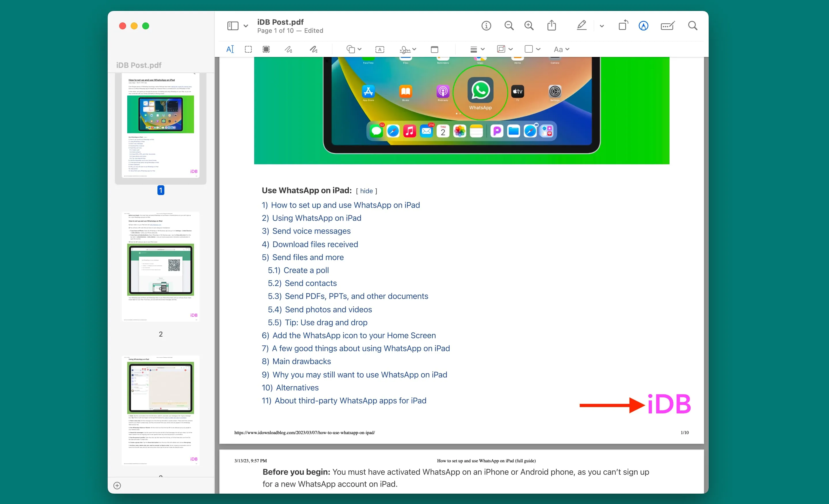
Task: Select page 1 thumbnail in sidebar
Action: pos(161,125)
